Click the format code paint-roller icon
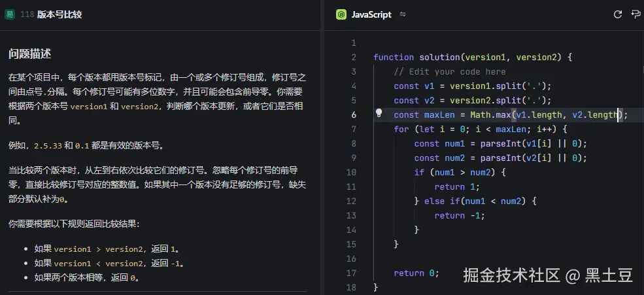 (636, 15)
